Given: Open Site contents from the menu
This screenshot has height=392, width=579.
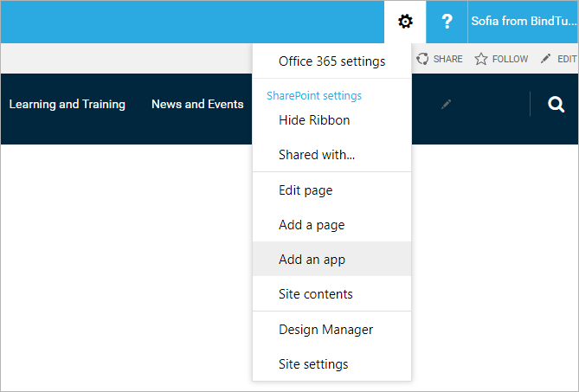Looking at the screenshot, I should pos(332,294).
